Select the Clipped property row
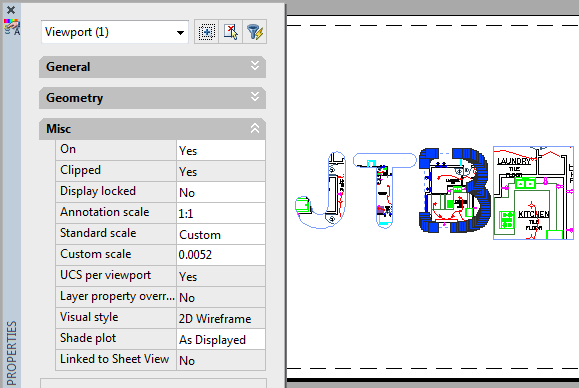 [160, 171]
